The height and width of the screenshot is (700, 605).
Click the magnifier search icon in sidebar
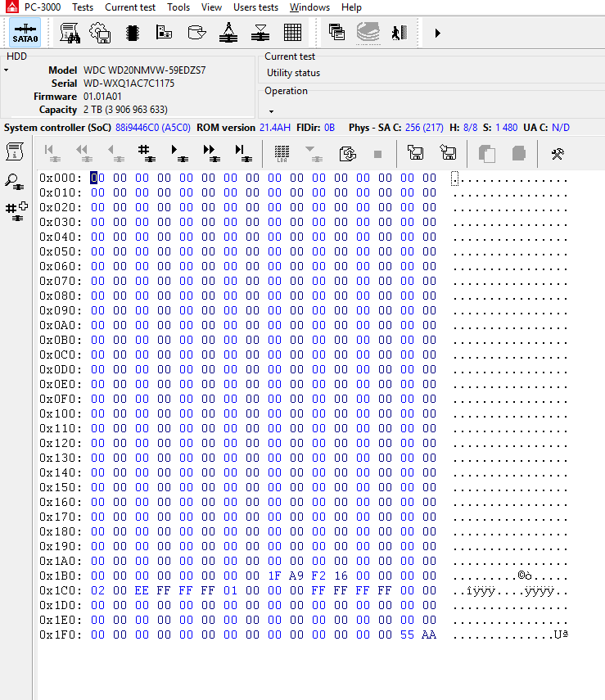point(15,182)
